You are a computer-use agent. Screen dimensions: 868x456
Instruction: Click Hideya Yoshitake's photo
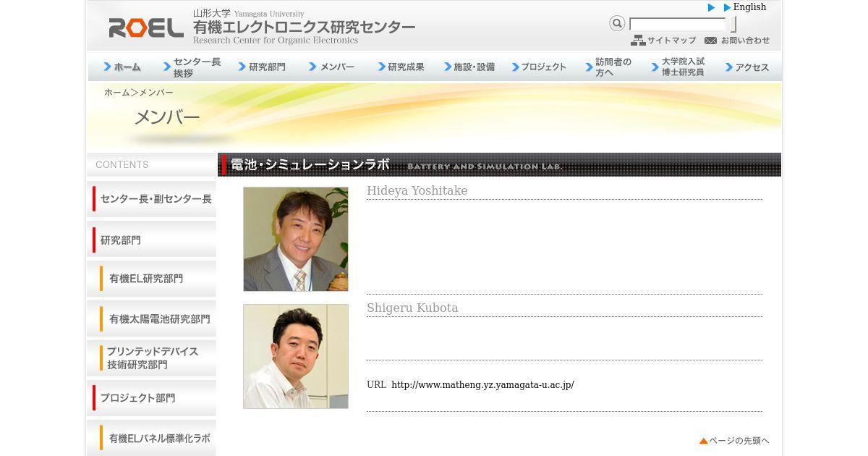(296, 239)
